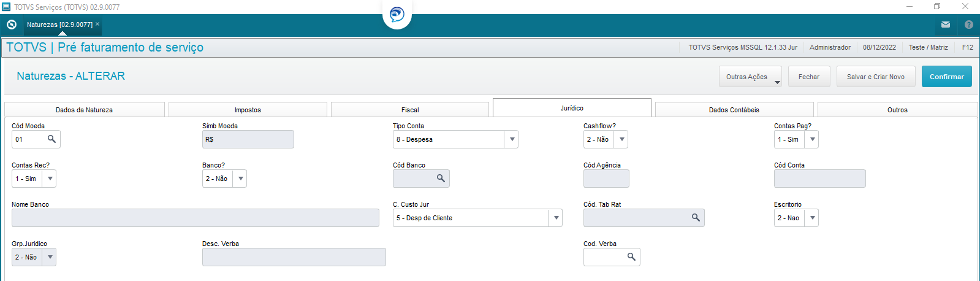Switch to the Outros tab

897,110
